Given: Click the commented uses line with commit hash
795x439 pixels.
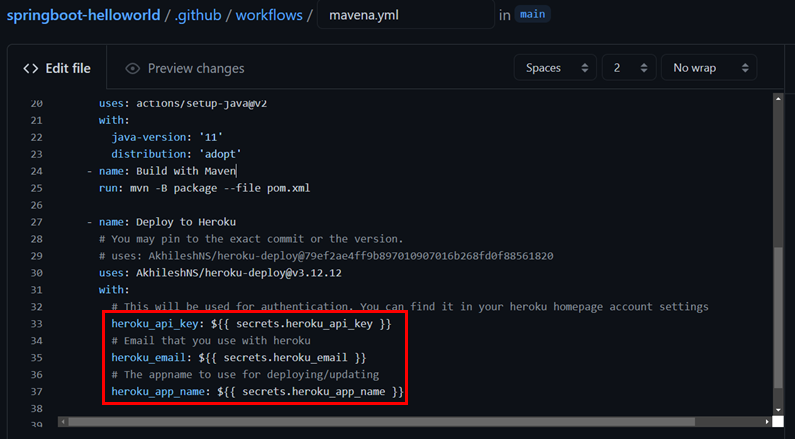Looking at the screenshot, I should (326, 256).
